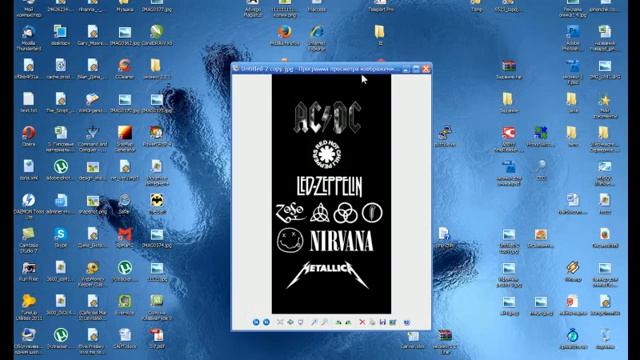Select the Command and Conquer shortcut
640x360 pixels.
pyautogui.click(x=93, y=139)
